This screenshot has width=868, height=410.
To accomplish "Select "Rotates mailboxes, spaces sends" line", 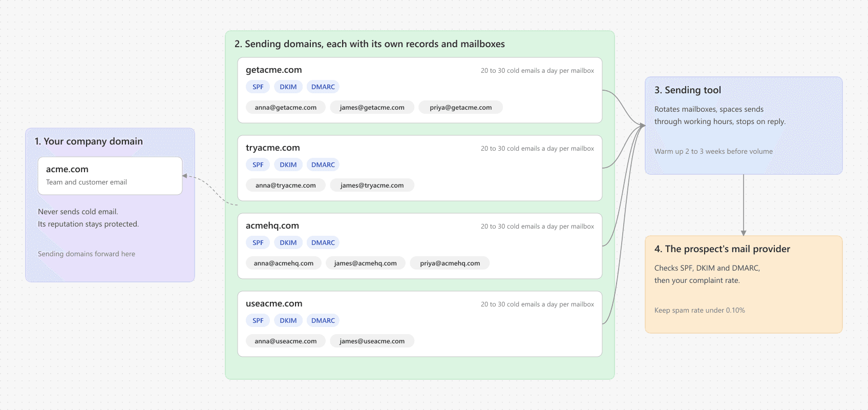I will click(709, 109).
